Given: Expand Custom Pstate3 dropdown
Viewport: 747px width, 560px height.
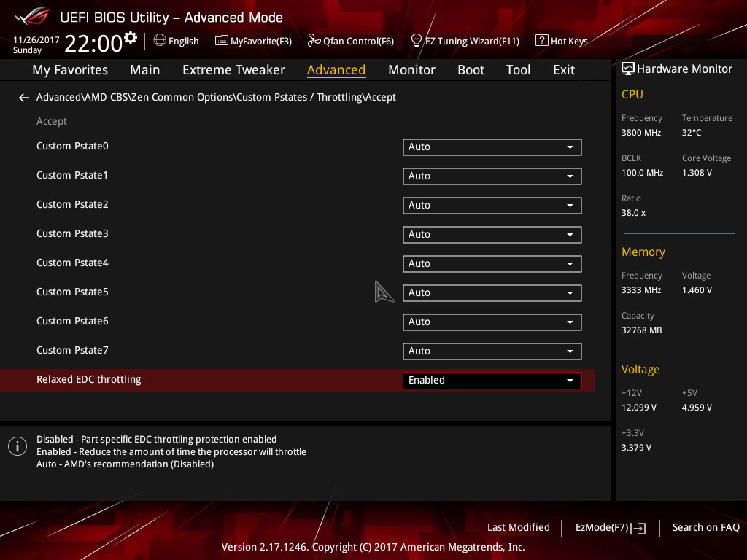Looking at the screenshot, I should point(492,234).
